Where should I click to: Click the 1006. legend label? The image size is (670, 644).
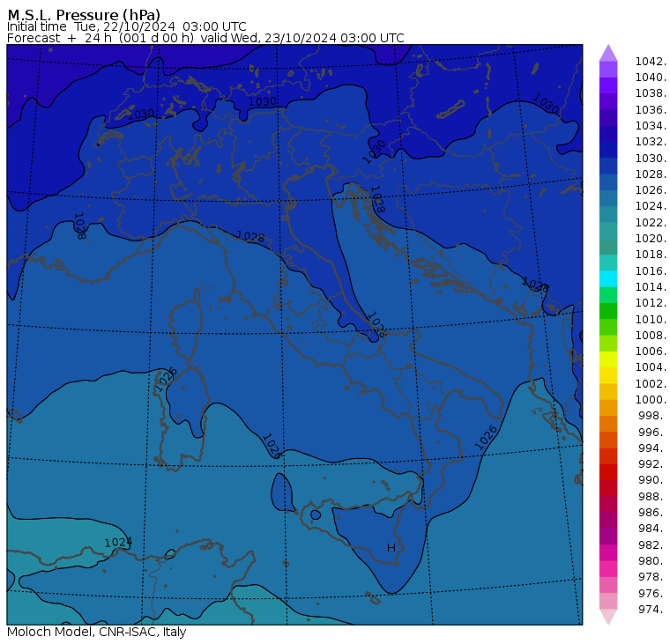coord(651,351)
